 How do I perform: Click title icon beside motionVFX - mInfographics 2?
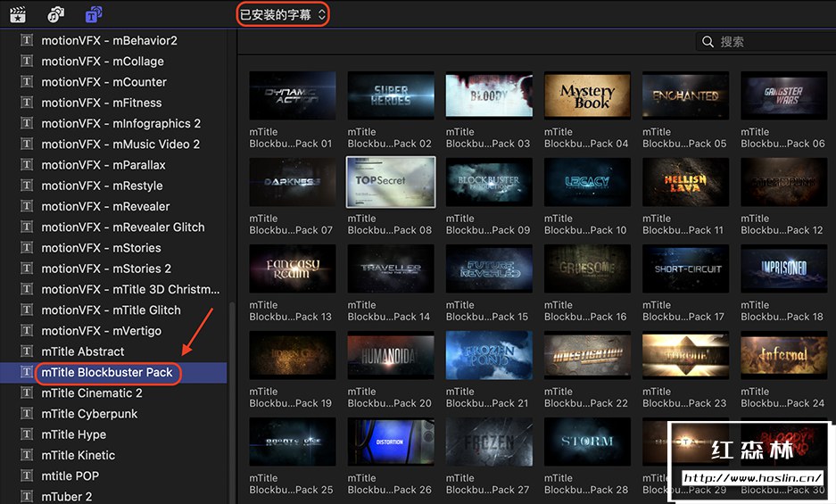[x=27, y=123]
